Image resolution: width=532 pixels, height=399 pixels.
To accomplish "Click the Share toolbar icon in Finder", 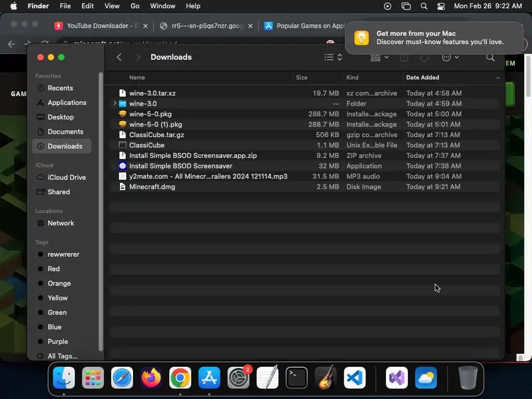I will (404, 57).
